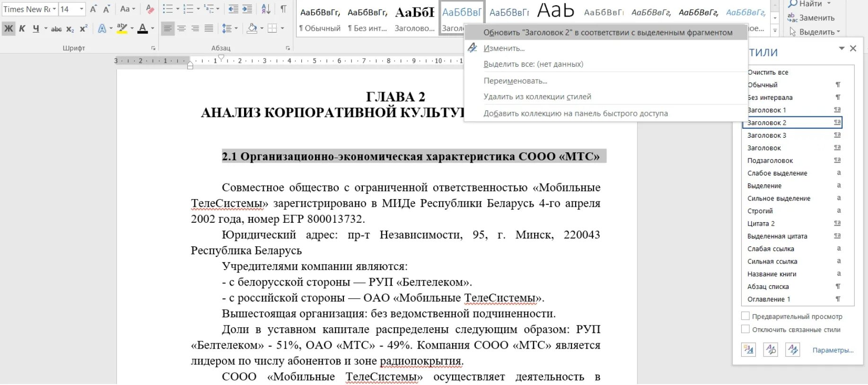Apply numbered list

pos(188,9)
